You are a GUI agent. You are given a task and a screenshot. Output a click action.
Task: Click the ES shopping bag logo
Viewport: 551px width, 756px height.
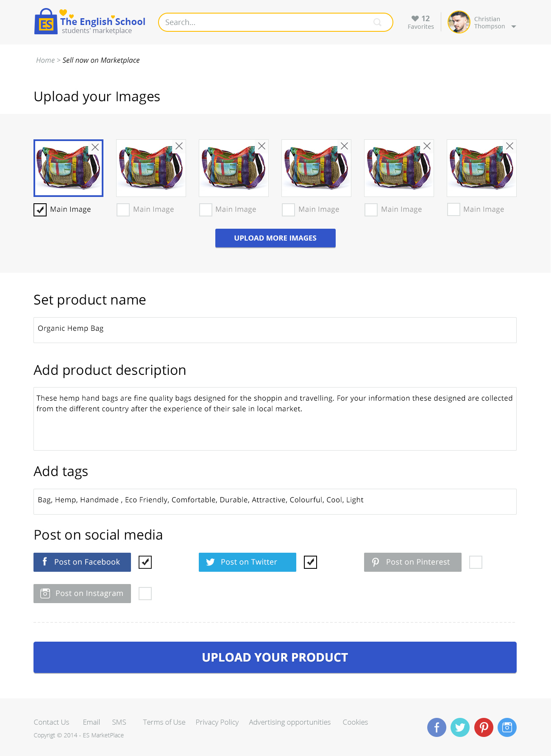tap(45, 22)
